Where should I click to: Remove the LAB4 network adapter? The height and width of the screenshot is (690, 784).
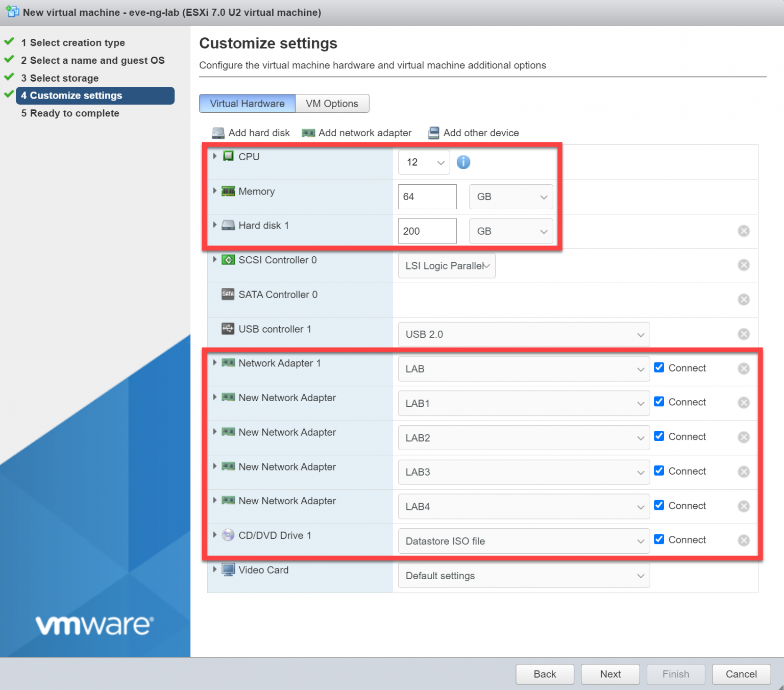click(x=744, y=506)
